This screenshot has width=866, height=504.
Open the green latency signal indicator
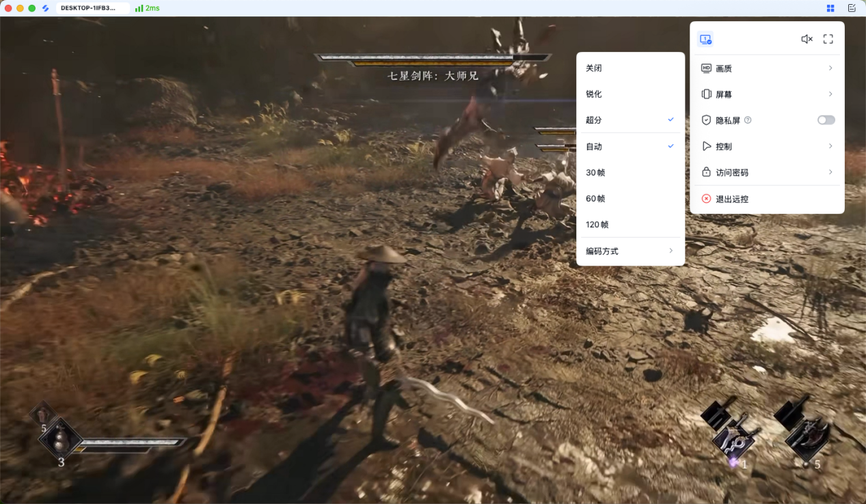click(139, 8)
